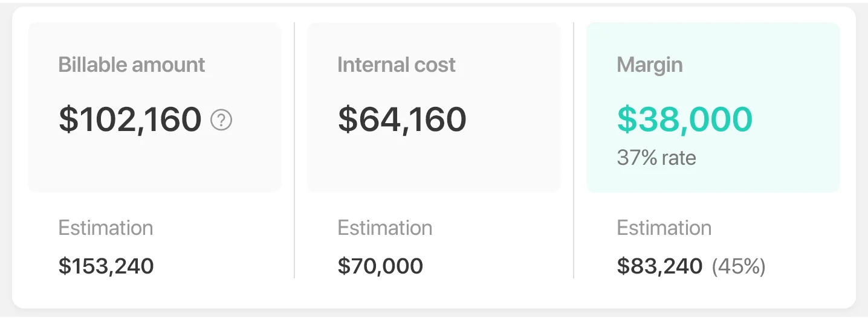Click divider between Internal cost and Margin
Image resolution: width=868 pixels, height=320 pixels.
tap(574, 150)
